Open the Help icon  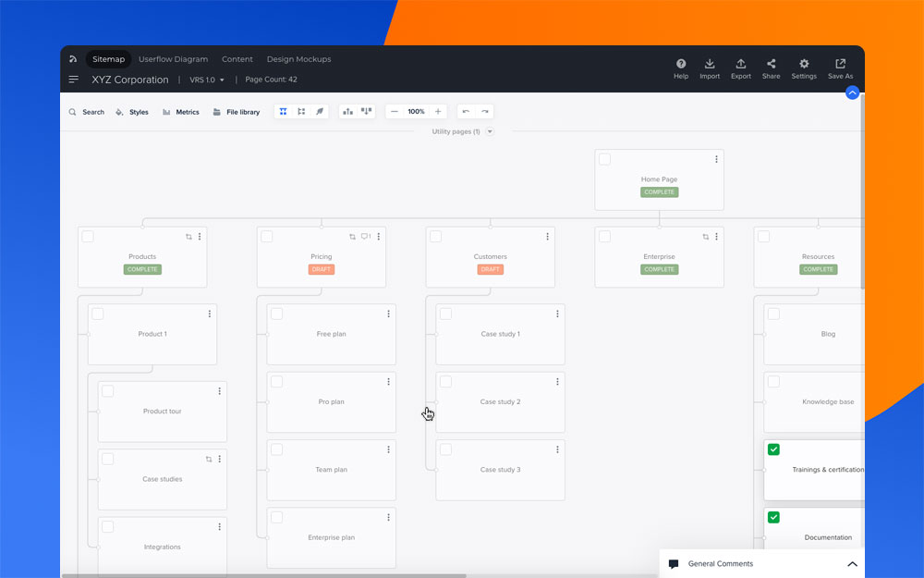click(681, 65)
